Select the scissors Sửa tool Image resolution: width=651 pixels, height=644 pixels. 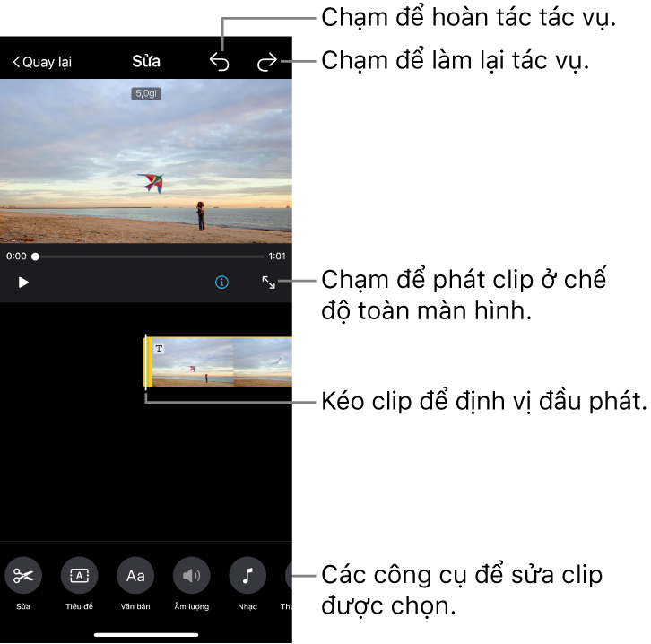tap(23, 576)
